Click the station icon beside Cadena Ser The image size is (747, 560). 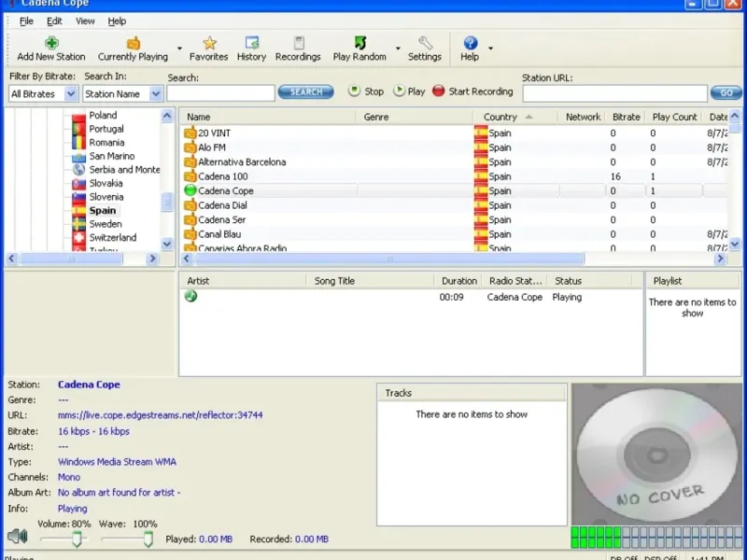click(x=190, y=219)
